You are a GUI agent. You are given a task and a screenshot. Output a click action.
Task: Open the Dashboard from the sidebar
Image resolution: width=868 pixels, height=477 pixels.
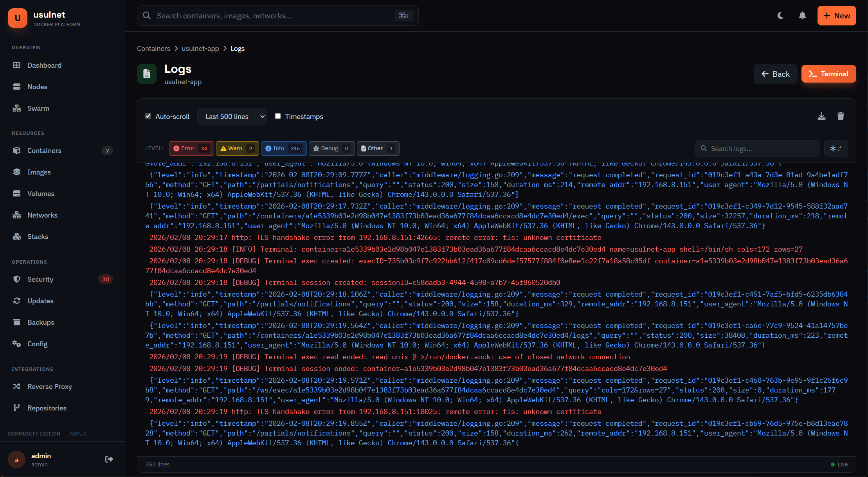click(44, 65)
